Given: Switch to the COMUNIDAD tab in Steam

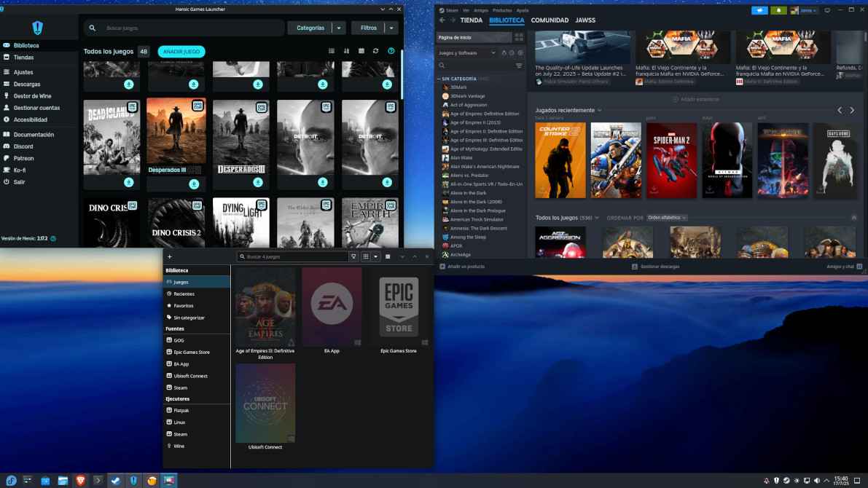Looking at the screenshot, I should 550,20.
